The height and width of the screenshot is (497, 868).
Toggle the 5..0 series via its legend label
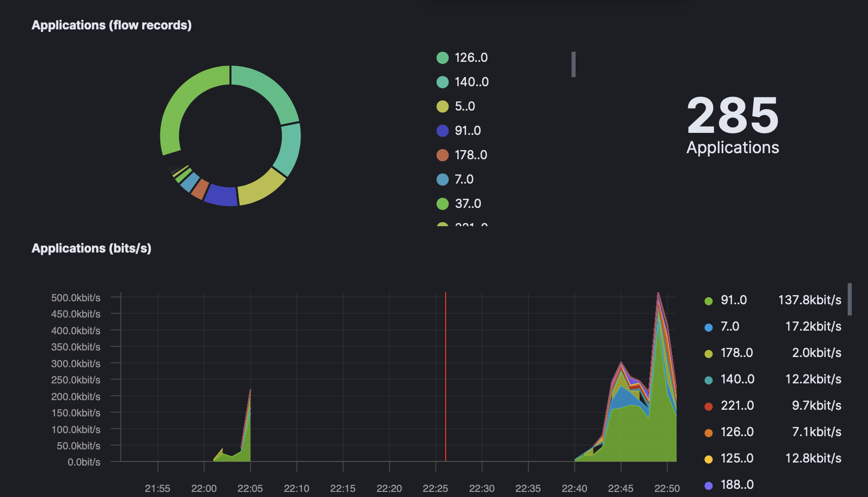[x=463, y=106]
